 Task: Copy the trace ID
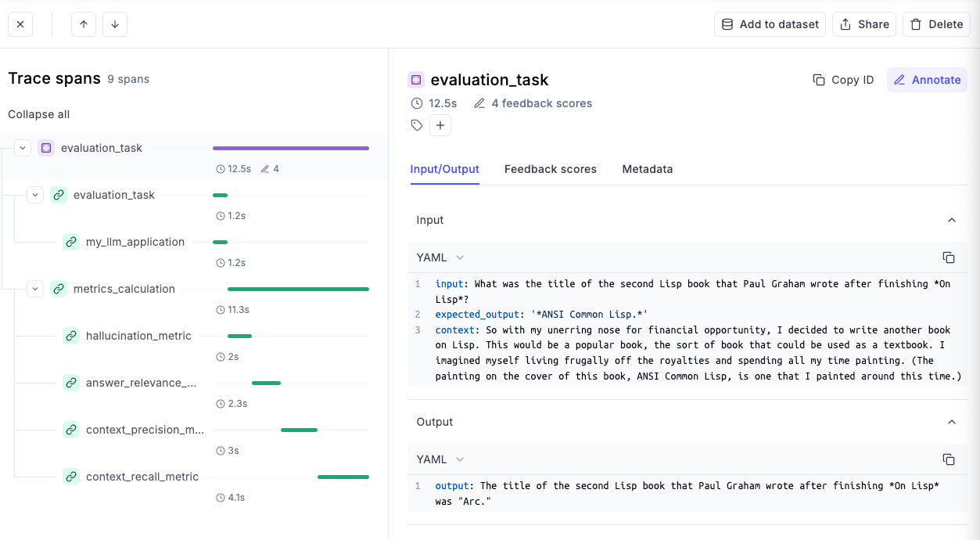coord(843,80)
